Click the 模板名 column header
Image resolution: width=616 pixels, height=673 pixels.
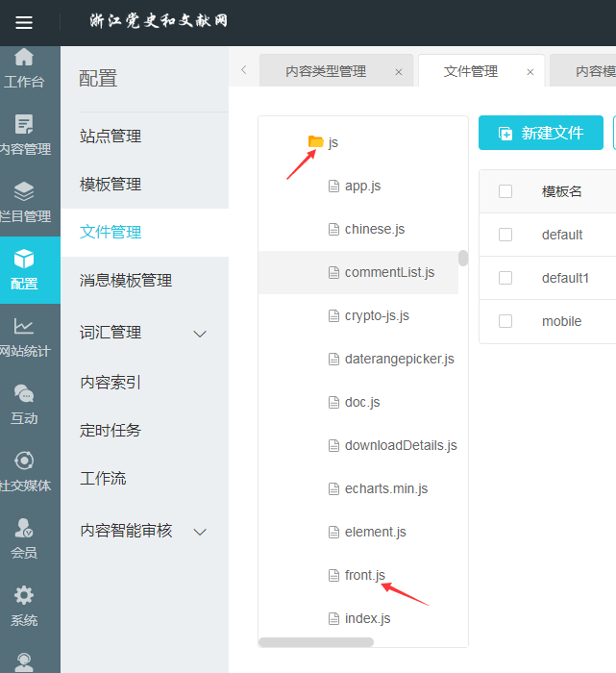pyautogui.click(x=561, y=191)
